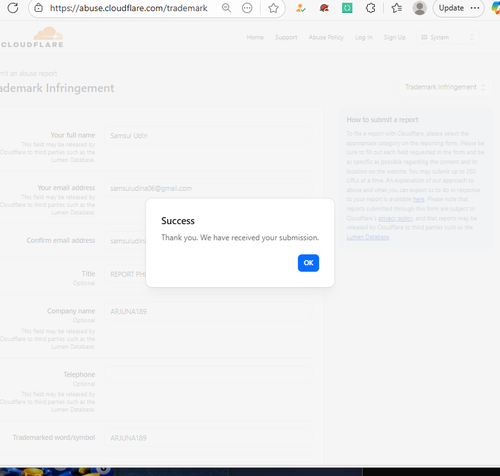The width and height of the screenshot is (500, 476).
Task: Open the Log In nav link
Action: [363, 37]
